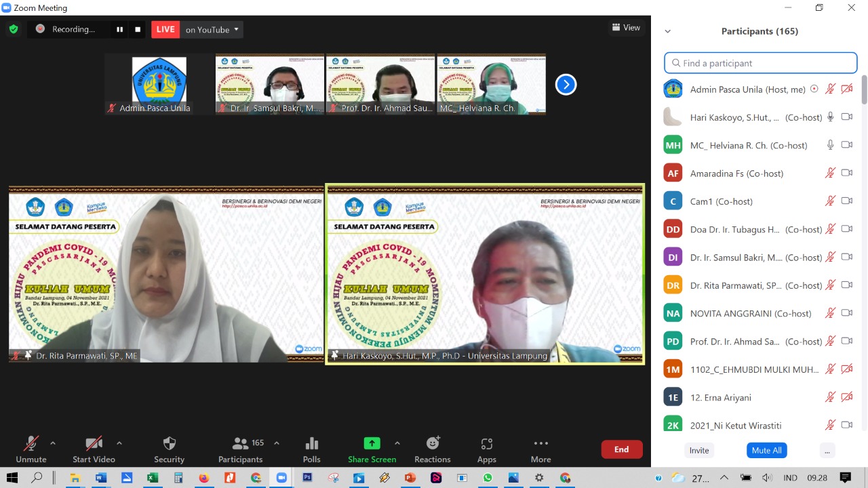Open the More options menu
This screenshot has width=868, height=488.
click(x=540, y=449)
